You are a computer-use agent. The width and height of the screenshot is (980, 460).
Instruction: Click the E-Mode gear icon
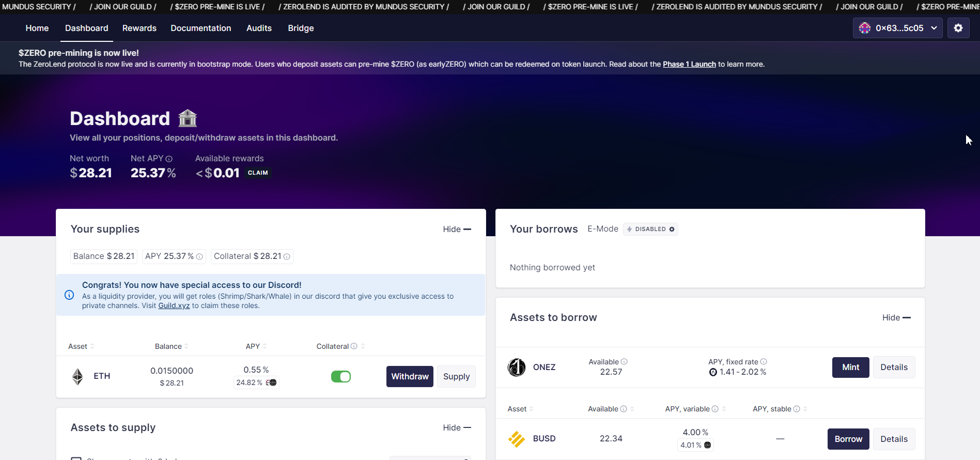672,229
